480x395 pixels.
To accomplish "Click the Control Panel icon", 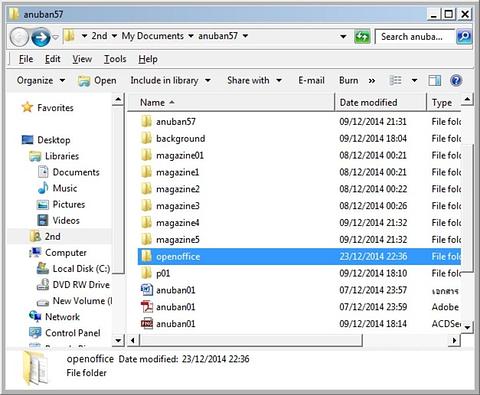I will tap(35, 333).
